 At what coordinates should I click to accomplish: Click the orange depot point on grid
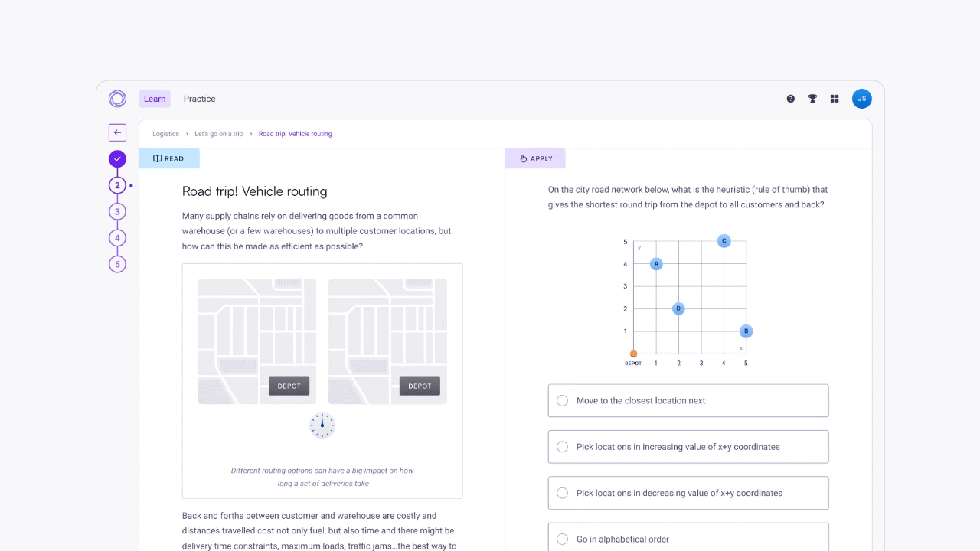(633, 354)
